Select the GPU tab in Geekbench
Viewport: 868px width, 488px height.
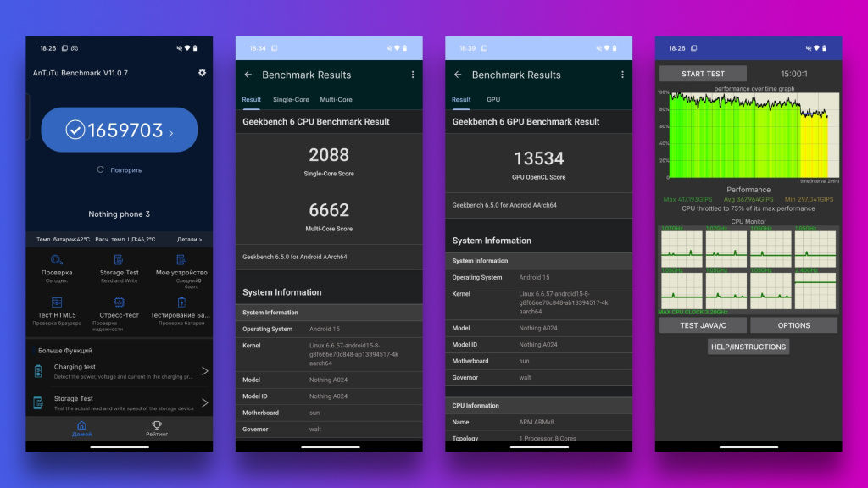(x=493, y=100)
